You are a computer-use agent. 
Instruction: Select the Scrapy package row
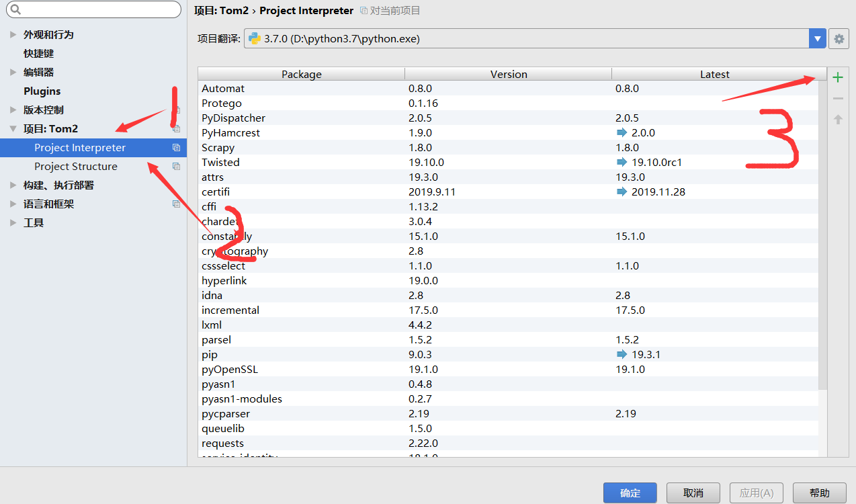pyautogui.click(x=509, y=147)
